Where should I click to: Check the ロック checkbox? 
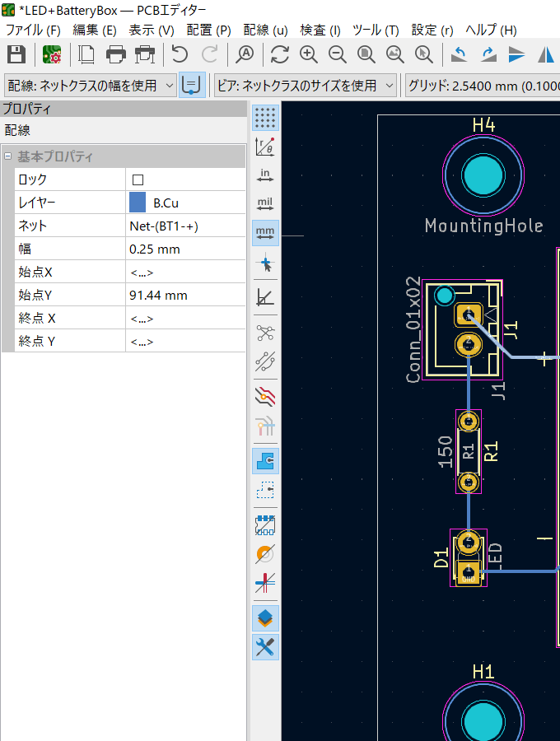(x=138, y=179)
